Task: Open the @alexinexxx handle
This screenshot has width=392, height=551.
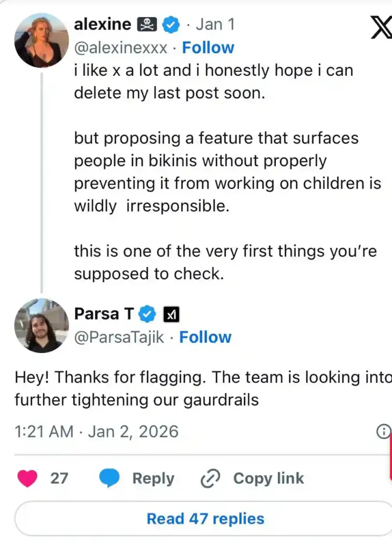Action: point(122,48)
